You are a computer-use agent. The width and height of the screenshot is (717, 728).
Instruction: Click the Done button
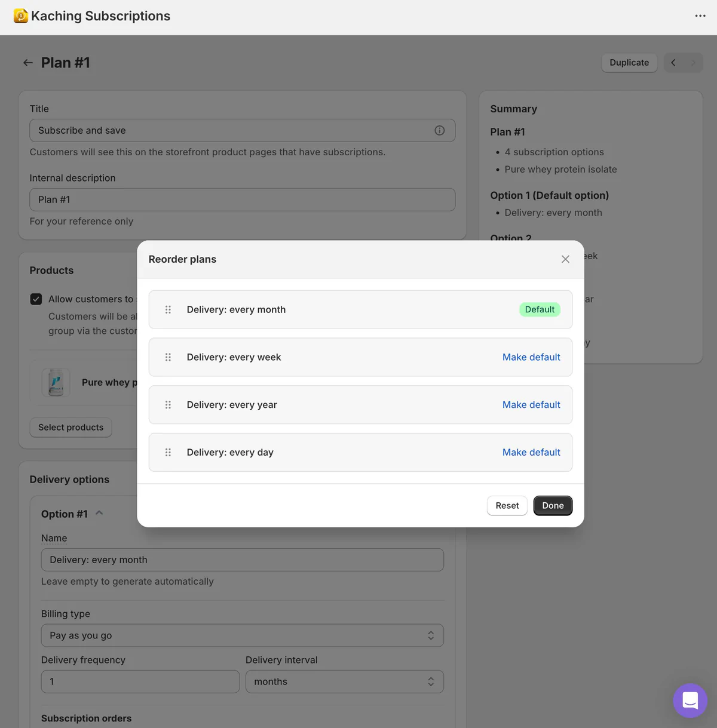(x=553, y=506)
